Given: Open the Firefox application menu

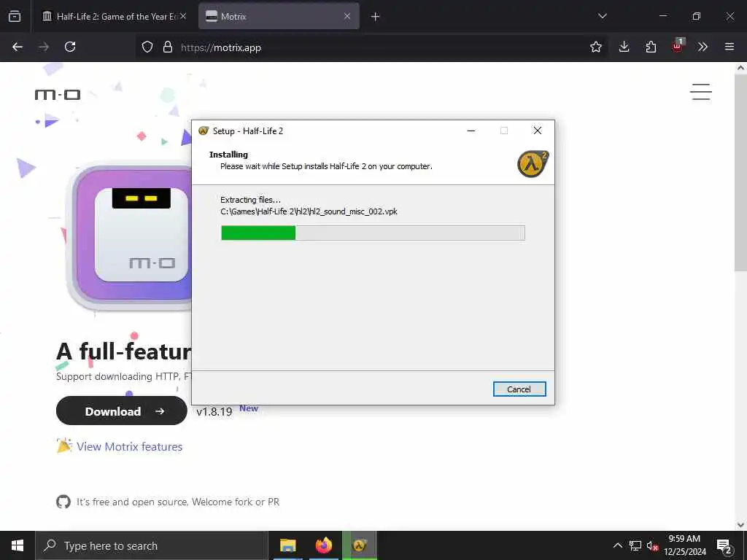Looking at the screenshot, I should pos(729,47).
